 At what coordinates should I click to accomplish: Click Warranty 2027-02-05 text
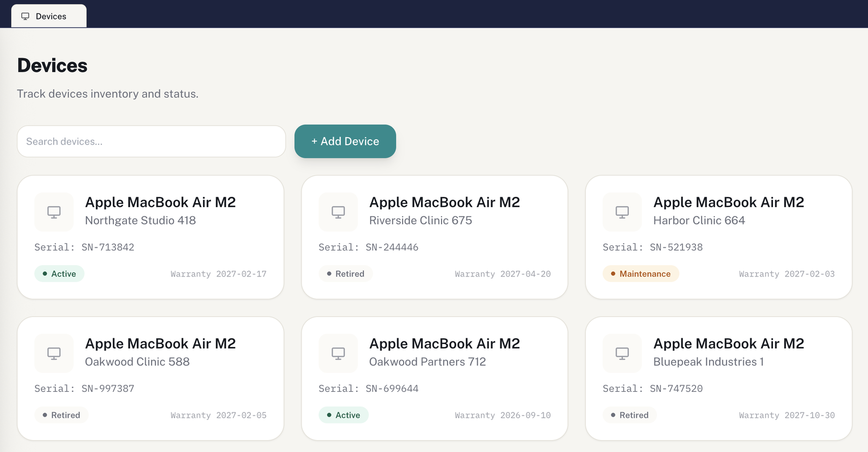click(x=219, y=416)
